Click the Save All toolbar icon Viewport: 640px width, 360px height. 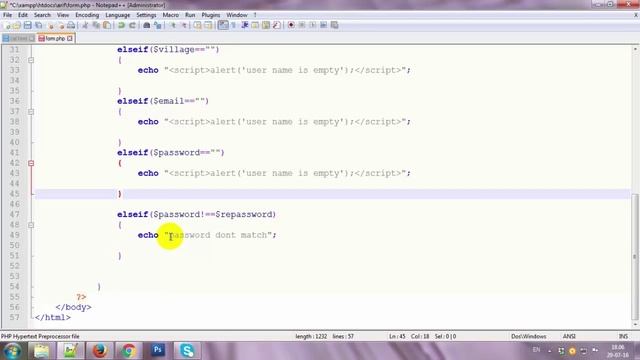coord(39,25)
